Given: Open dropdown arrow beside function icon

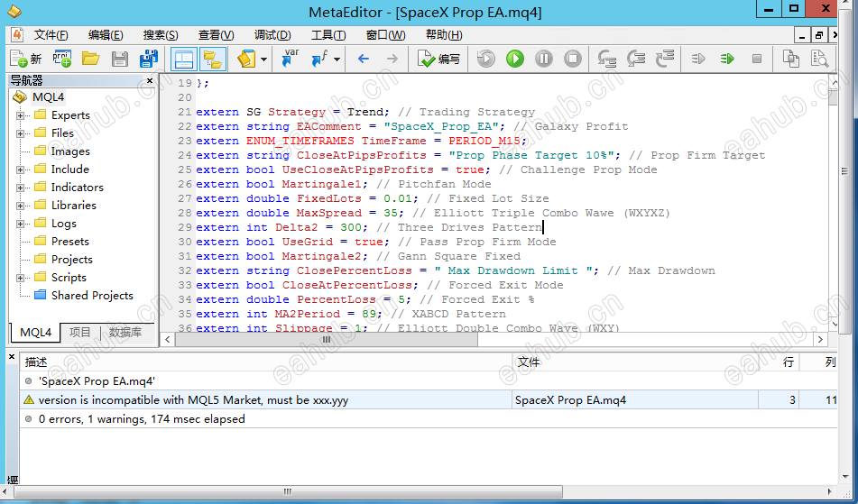Looking at the screenshot, I should click(337, 59).
